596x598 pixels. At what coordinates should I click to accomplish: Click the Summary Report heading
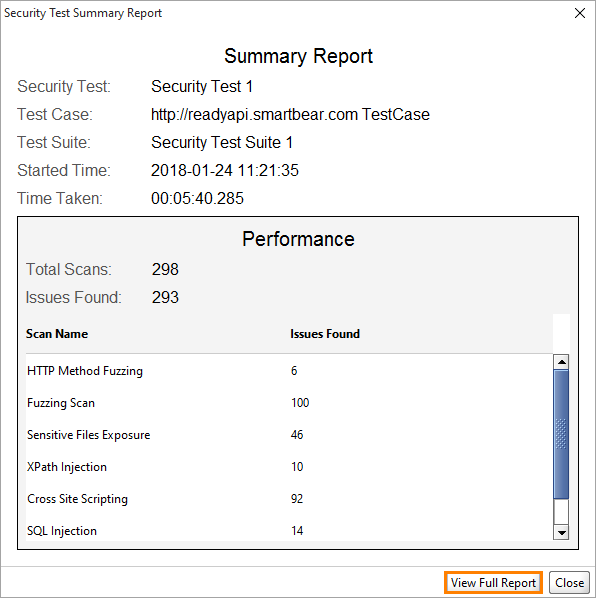[x=298, y=56]
